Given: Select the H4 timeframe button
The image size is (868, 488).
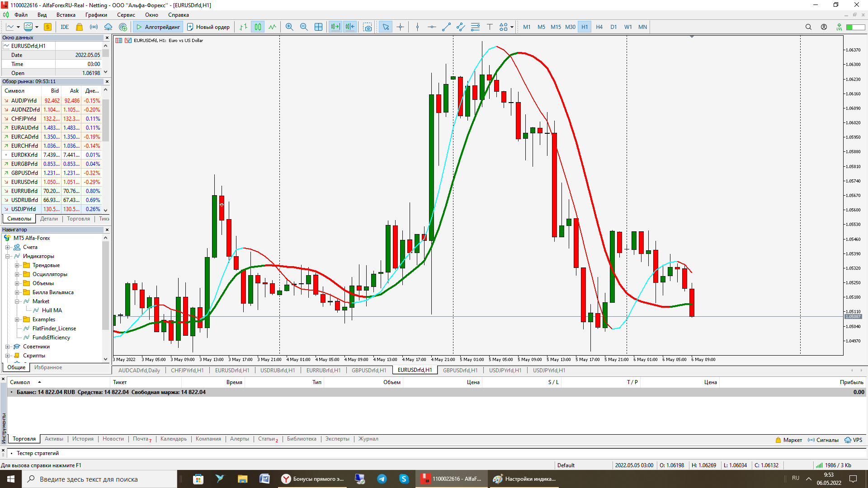Looking at the screenshot, I should click(599, 27).
